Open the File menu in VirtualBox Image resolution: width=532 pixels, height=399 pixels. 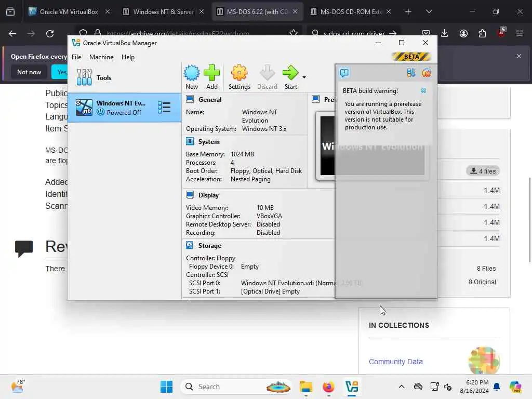76,57
